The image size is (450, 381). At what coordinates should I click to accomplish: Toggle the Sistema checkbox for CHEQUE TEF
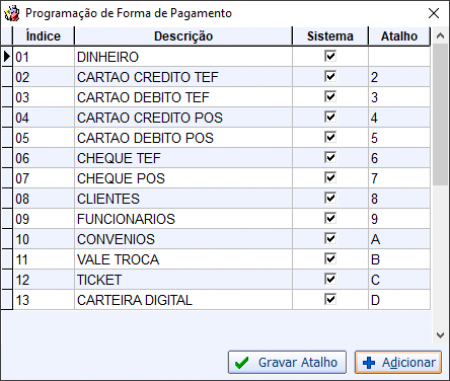point(330,157)
